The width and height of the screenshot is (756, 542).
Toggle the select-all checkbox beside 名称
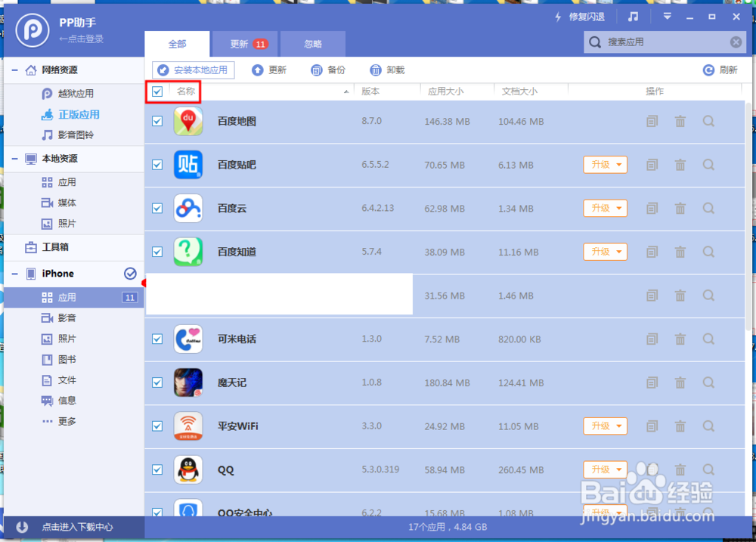pos(157,91)
